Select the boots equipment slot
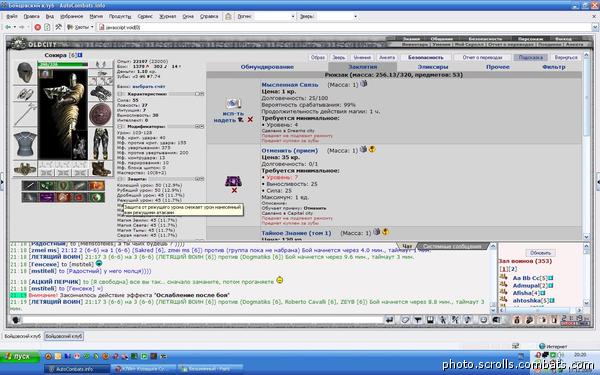 pos(101,168)
